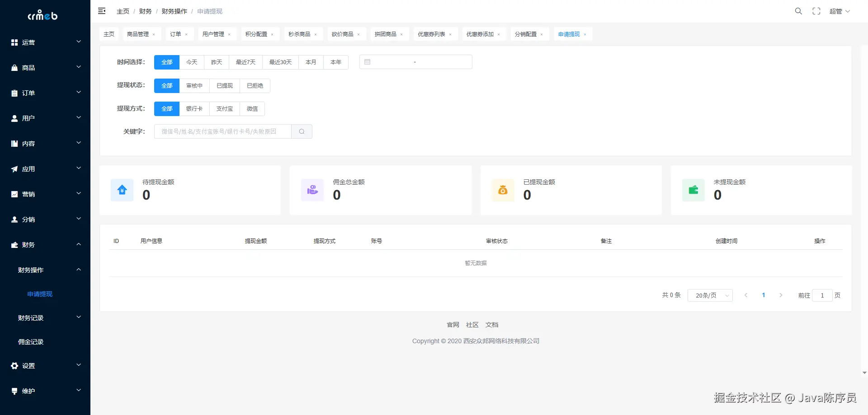Viewport: 868px width, 415px height.
Task: Click the 官网 footer link
Action: point(453,325)
